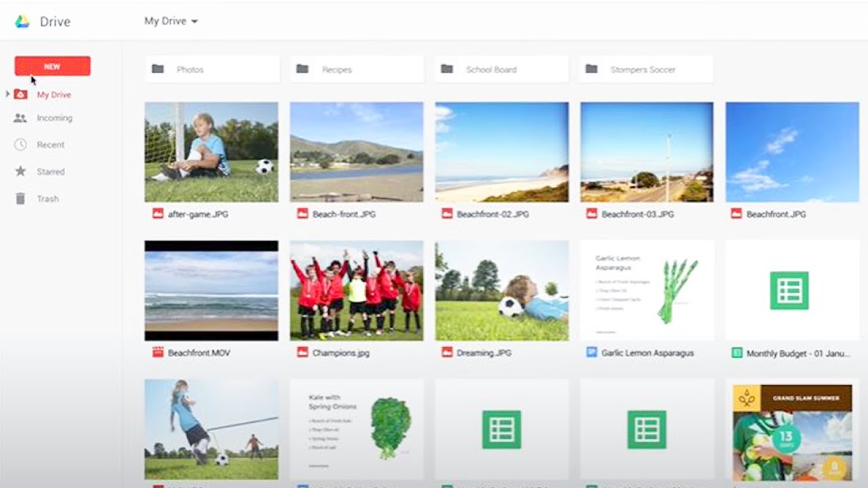The width and height of the screenshot is (868, 488).
Task: Select the Dreaming.JPG image thumbnail
Action: (x=502, y=290)
